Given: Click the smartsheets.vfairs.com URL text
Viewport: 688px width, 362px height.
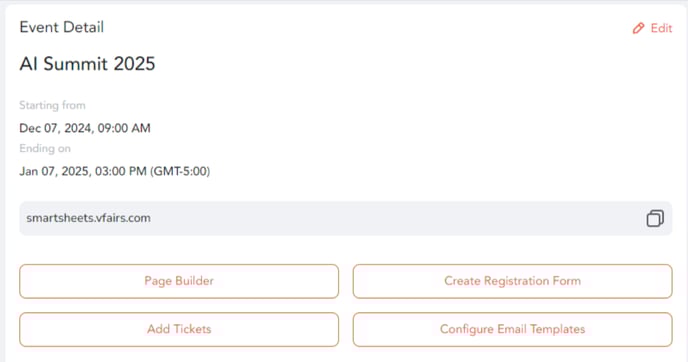Looking at the screenshot, I should [88, 218].
